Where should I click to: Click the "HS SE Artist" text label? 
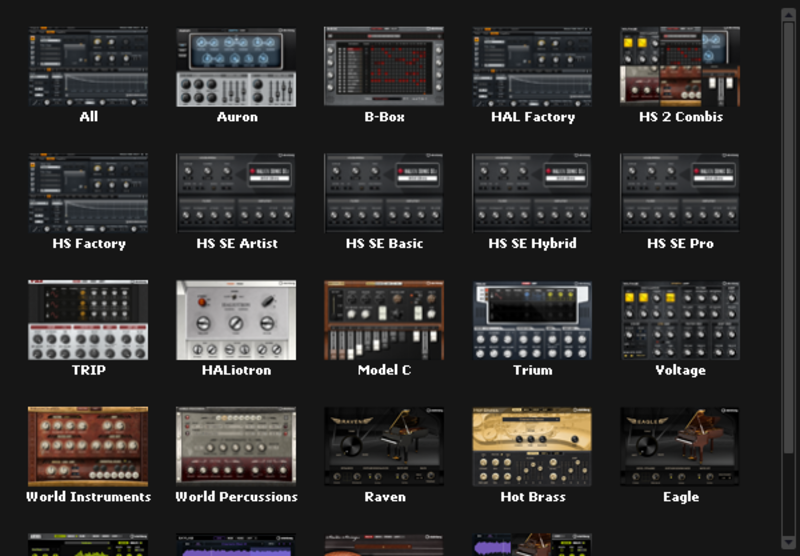[237, 243]
